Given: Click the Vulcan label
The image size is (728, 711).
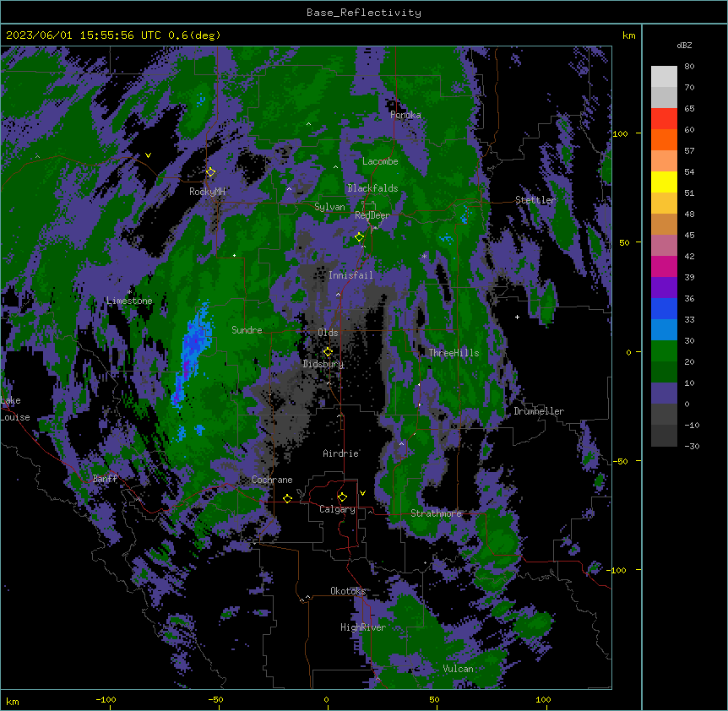Looking at the screenshot, I should point(458,669).
